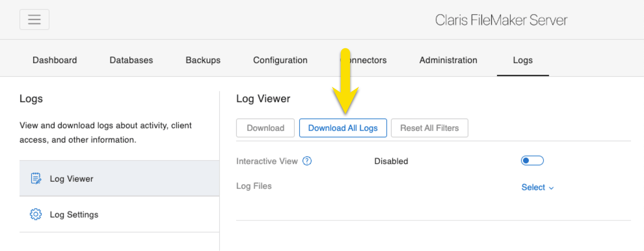This screenshot has width=644, height=251.
Task: Click the Download button
Action: (265, 128)
